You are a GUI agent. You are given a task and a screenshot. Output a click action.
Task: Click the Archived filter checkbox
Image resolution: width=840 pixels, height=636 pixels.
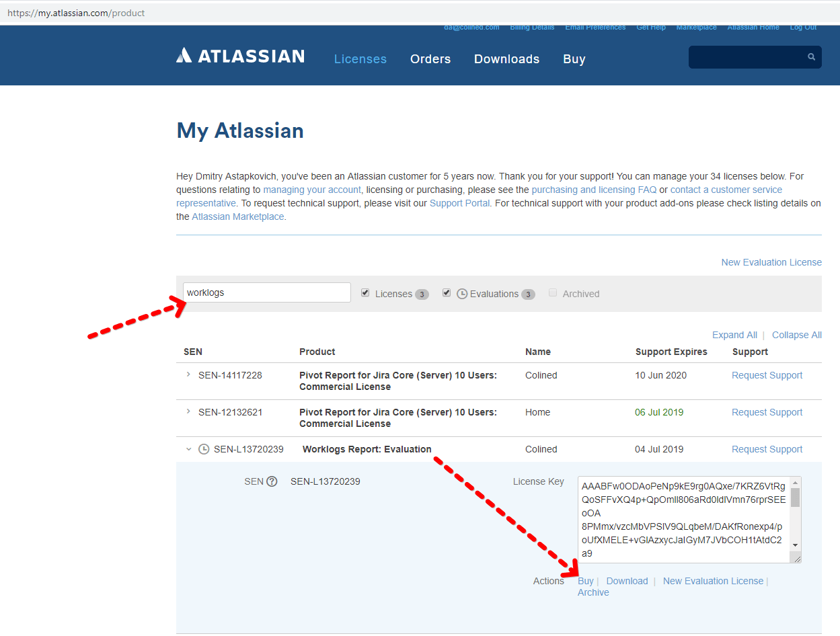[553, 293]
